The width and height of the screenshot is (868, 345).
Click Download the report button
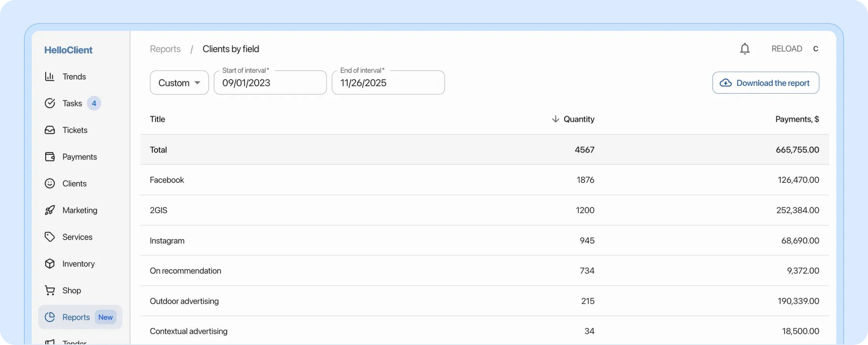pos(766,83)
